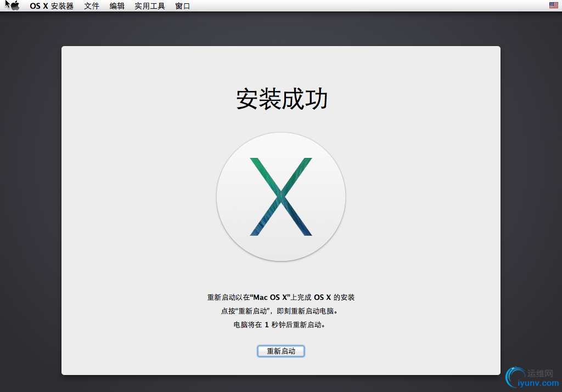Open the 编辑 menu
The width and height of the screenshot is (562, 392).
coord(117,6)
